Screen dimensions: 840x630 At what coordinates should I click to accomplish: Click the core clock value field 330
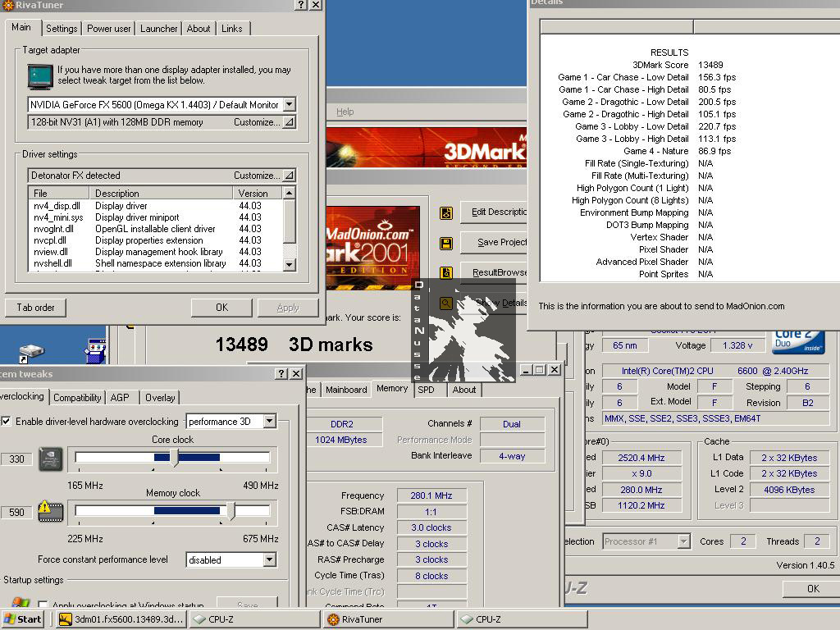pyautogui.click(x=16, y=459)
